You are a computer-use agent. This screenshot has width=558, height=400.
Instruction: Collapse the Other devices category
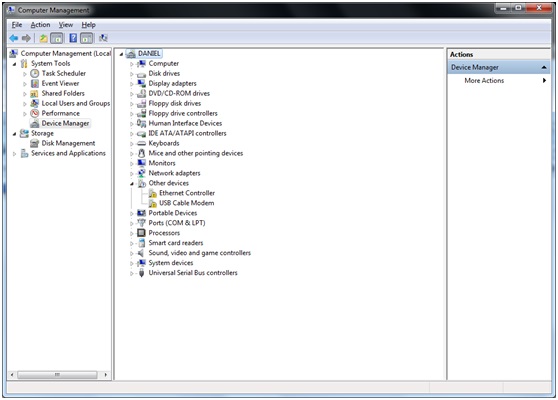pos(132,184)
